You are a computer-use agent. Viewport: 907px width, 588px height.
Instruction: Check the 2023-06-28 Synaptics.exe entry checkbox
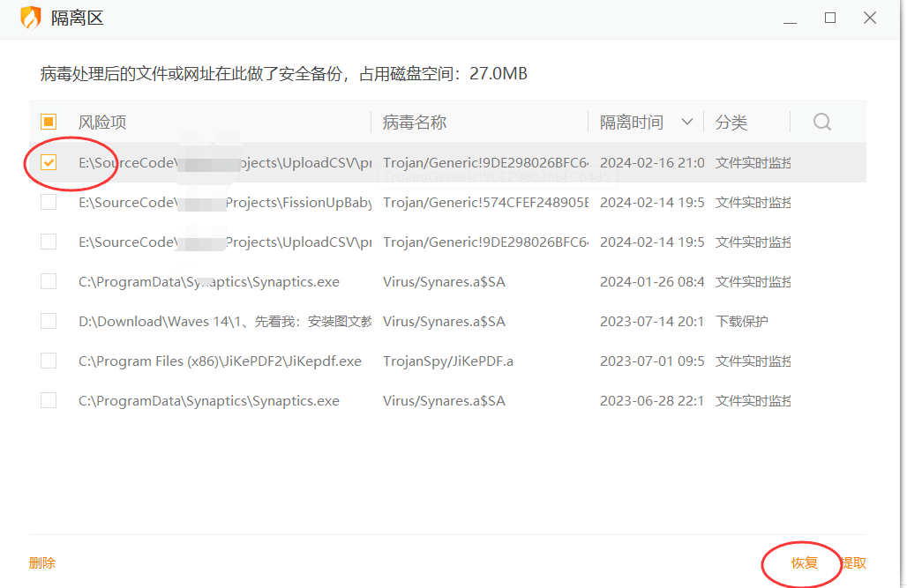[x=49, y=401]
